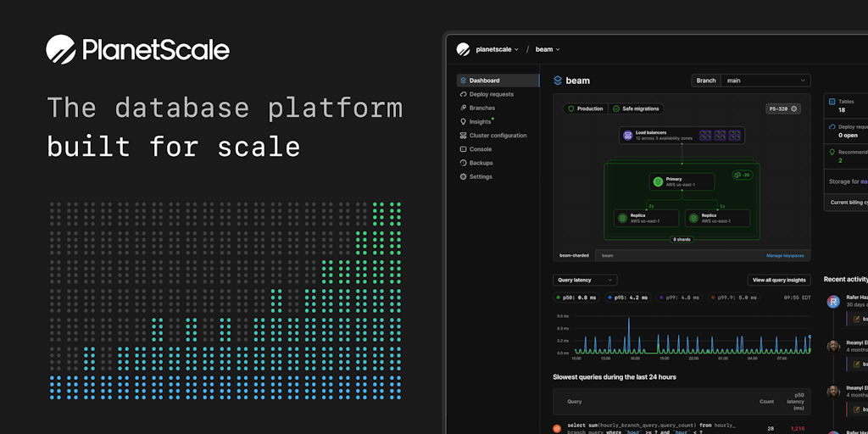Viewport: 868px width, 434px height.
Task: Open the planetscale organization dropdown
Action: pos(497,49)
